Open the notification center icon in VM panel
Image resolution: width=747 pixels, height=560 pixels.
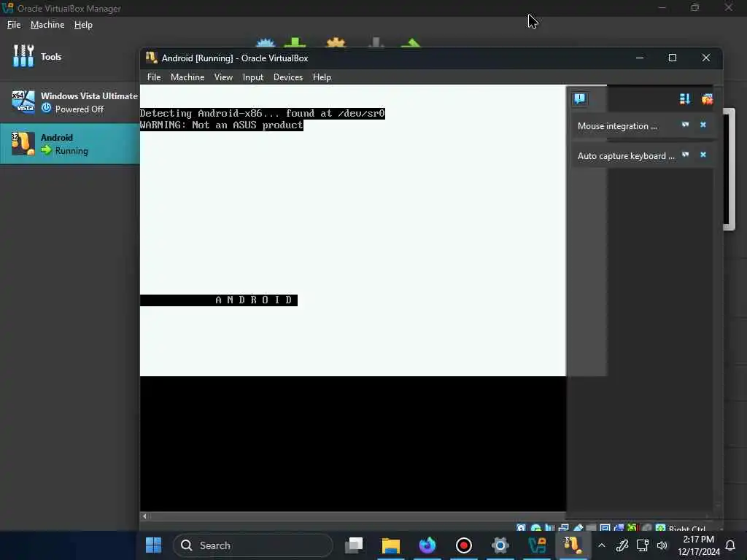coord(580,98)
